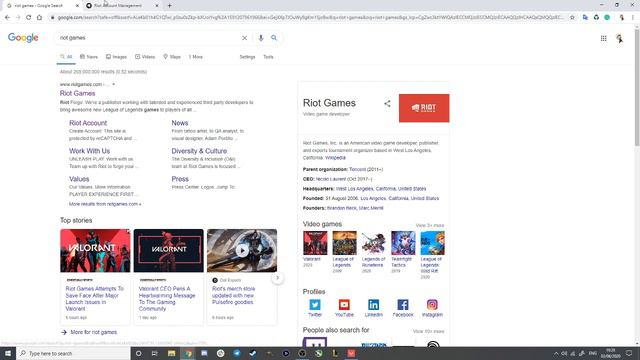Open Windows Start menu
The width and height of the screenshot is (640, 360).
point(8,353)
